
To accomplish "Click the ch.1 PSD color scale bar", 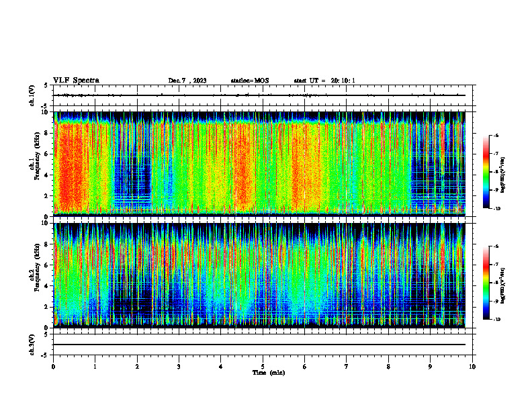I will pyautogui.click(x=486, y=172).
